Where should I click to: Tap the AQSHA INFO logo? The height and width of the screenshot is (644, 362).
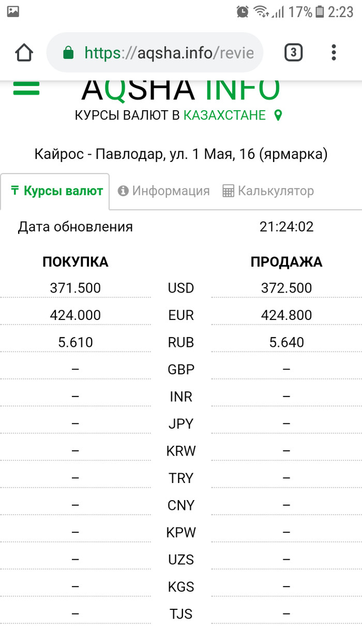tap(181, 89)
